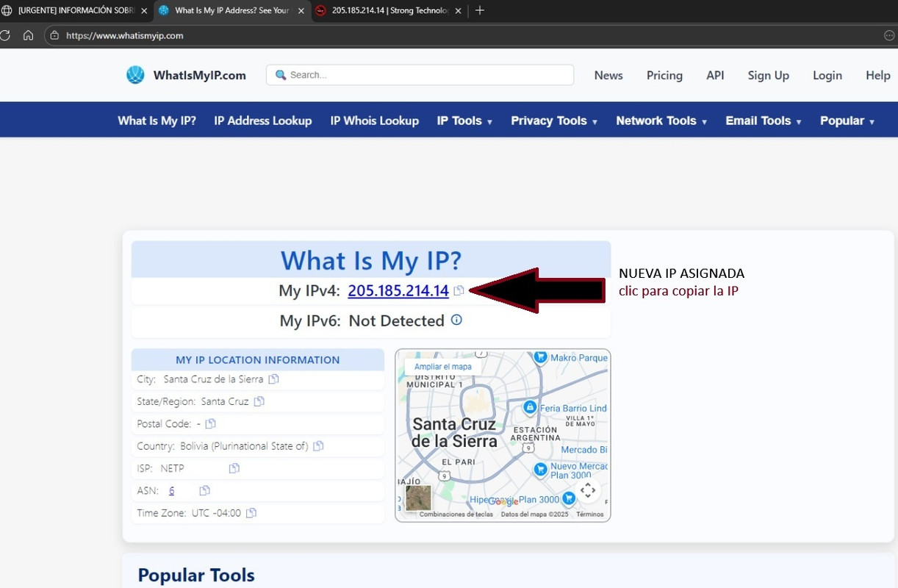Click Login in the header

pos(827,75)
